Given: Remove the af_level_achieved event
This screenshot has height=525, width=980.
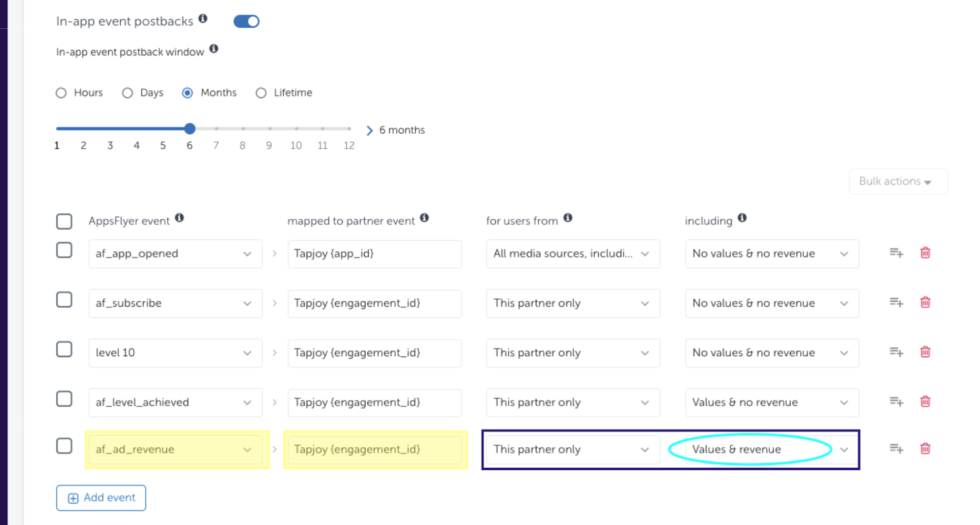Looking at the screenshot, I should (x=925, y=401).
